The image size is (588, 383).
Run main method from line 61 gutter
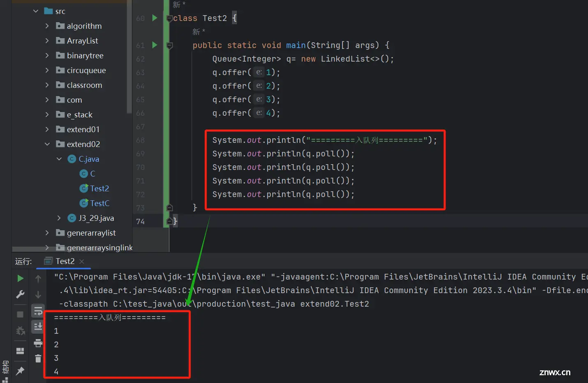[155, 45]
